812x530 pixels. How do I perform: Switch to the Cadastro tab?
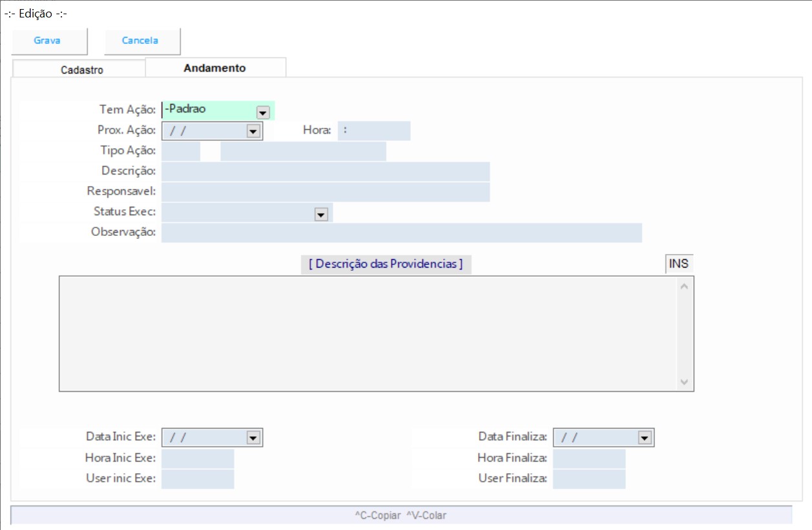tap(81, 70)
